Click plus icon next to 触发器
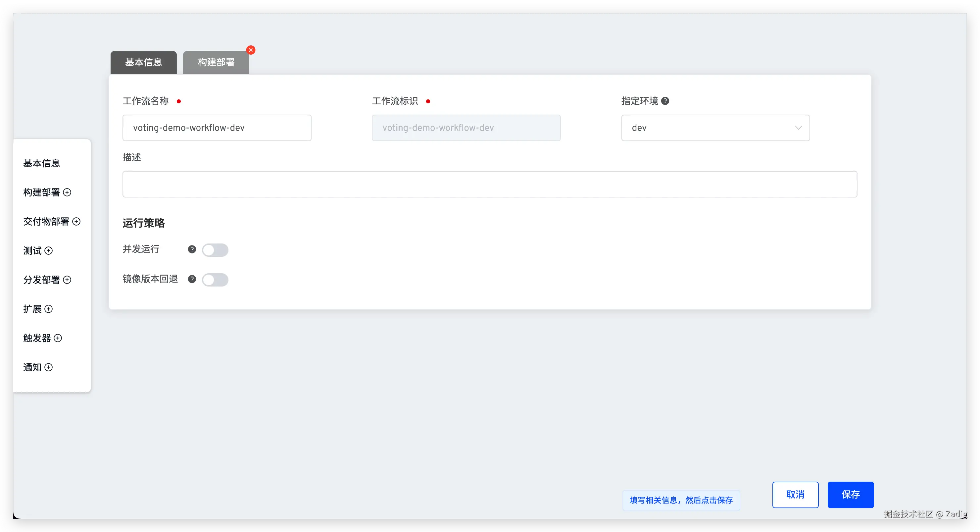 58,338
